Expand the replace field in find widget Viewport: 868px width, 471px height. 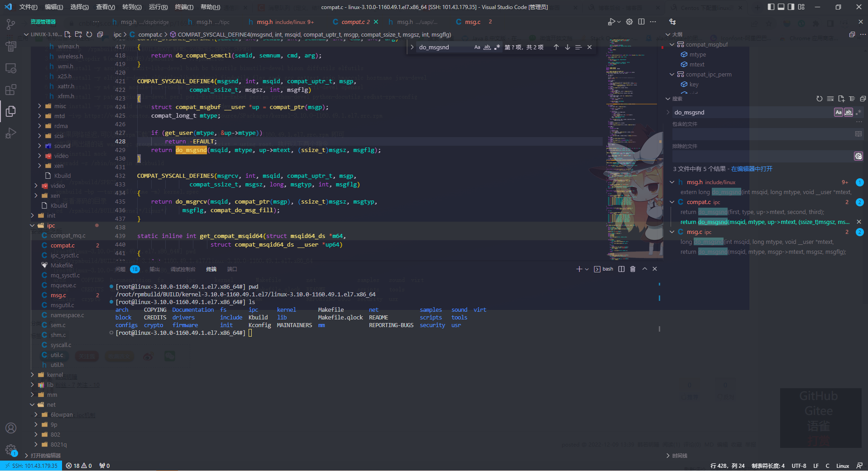(412, 47)
